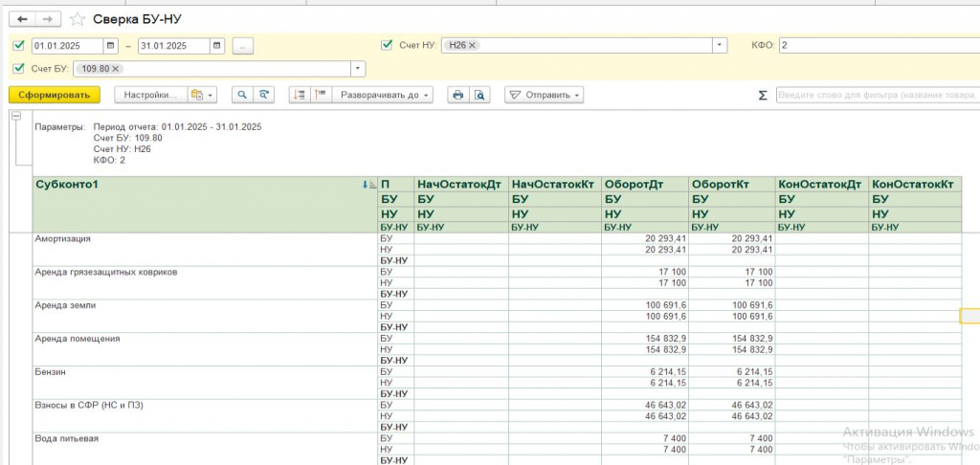Screen dimensions: 980x465
Task: Uncheck the period checkbox
Action: (x=19, y=45)
